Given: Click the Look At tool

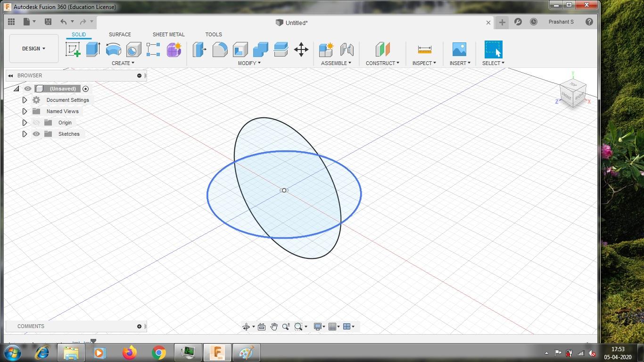Looking at the screenshot, I should [262, 327].
